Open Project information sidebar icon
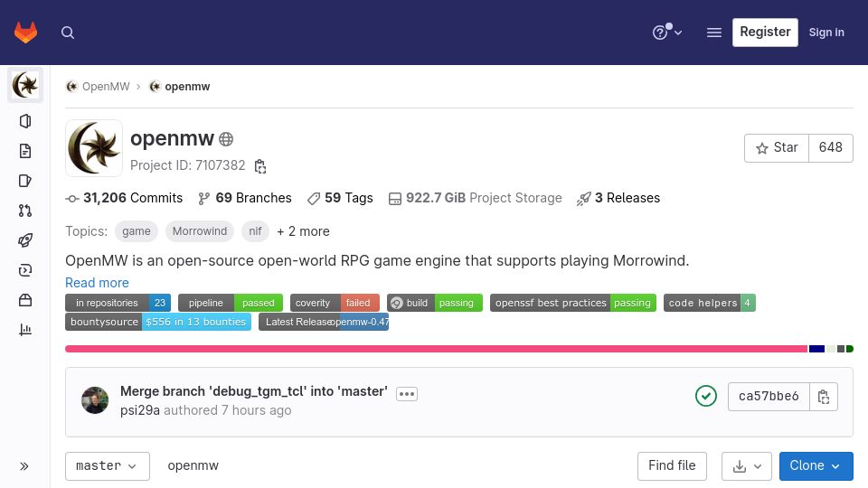This screenshot has width=868, height=488. point(25,121)
